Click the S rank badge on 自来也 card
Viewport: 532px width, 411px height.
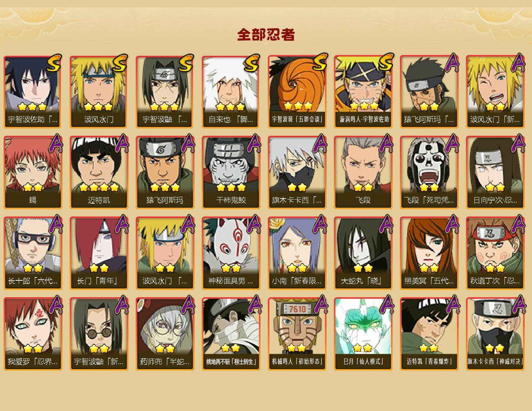pos(252,63)
